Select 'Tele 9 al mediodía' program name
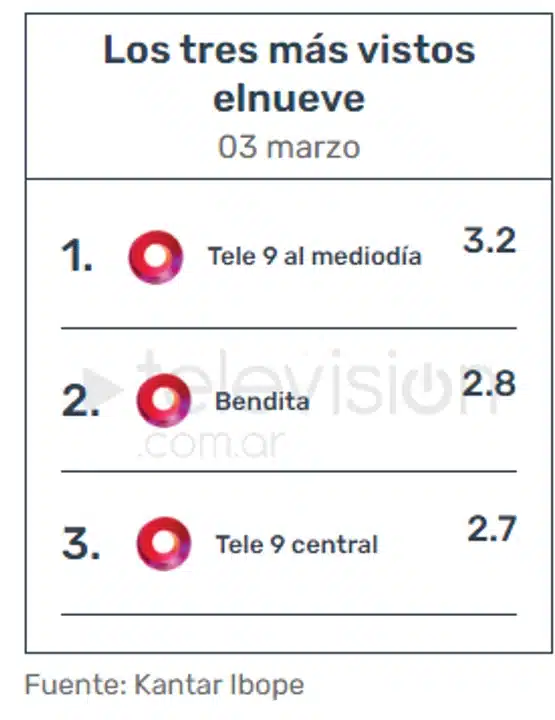This screenshot has height=720, width=555. 315,256
